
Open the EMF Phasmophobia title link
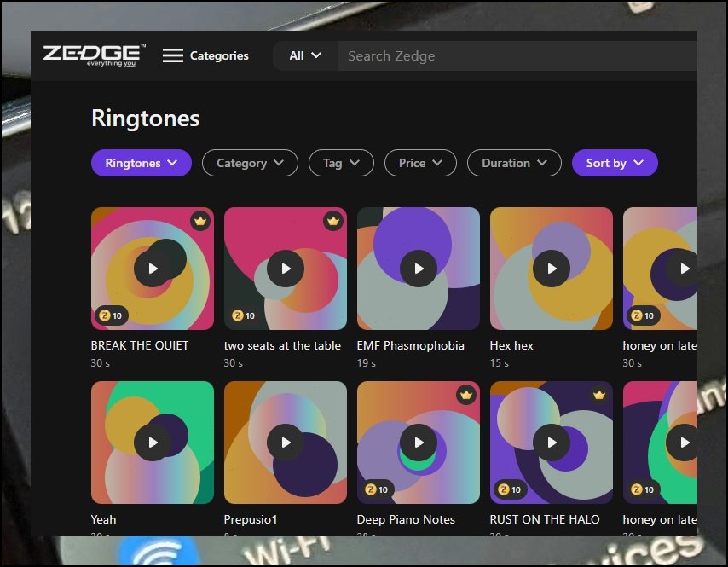(410, 345)
